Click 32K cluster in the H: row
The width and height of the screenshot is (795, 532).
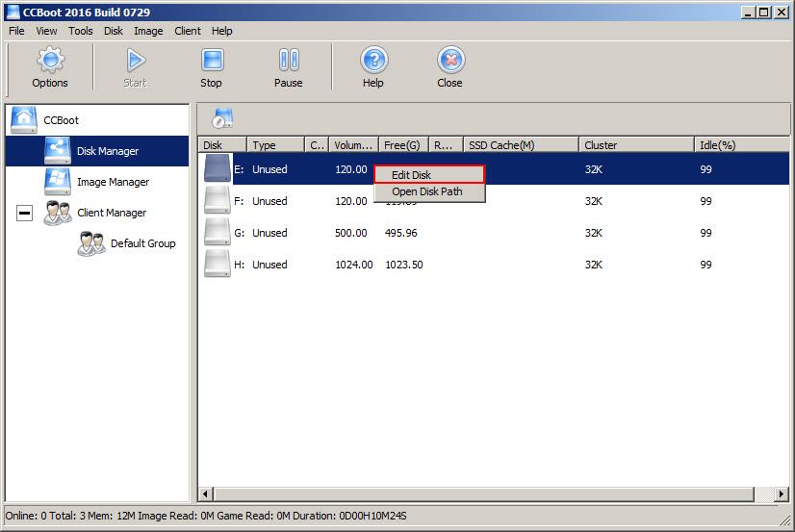594,265
